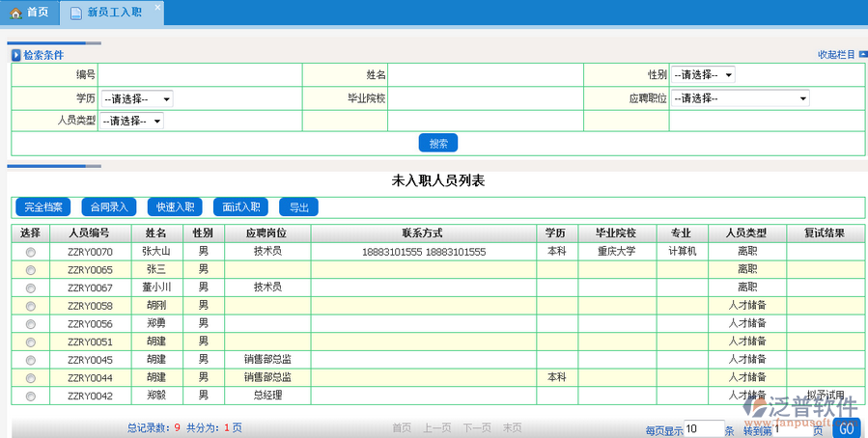Click the document icon on 新员工入职 tab
This screenshot has height=438, width=868.
coord(76,13)
